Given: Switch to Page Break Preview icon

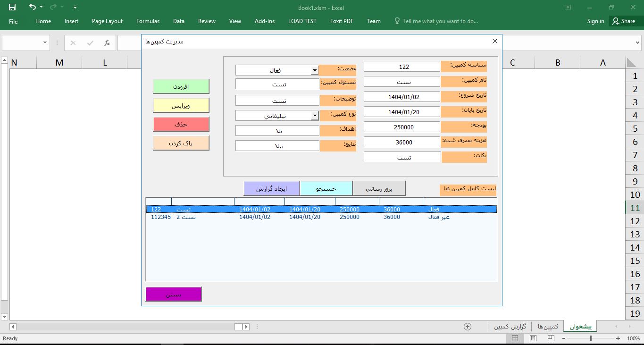Looking at the screenshot, I should coord(551,338).
